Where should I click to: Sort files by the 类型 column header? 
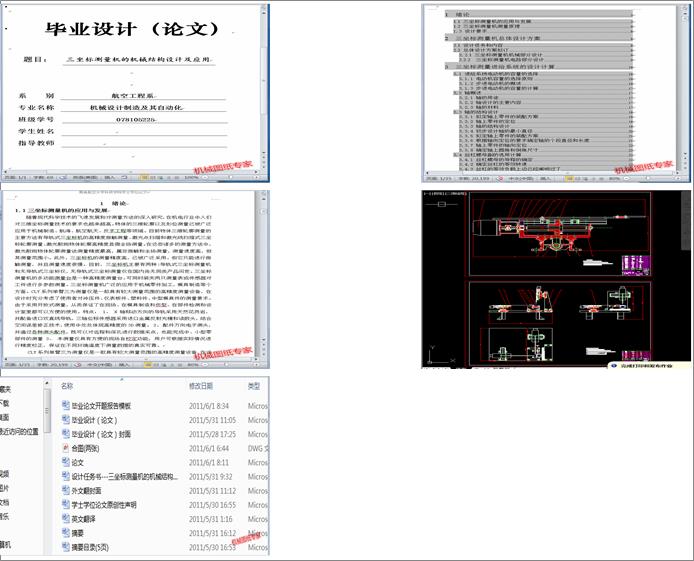pos(254,386)
